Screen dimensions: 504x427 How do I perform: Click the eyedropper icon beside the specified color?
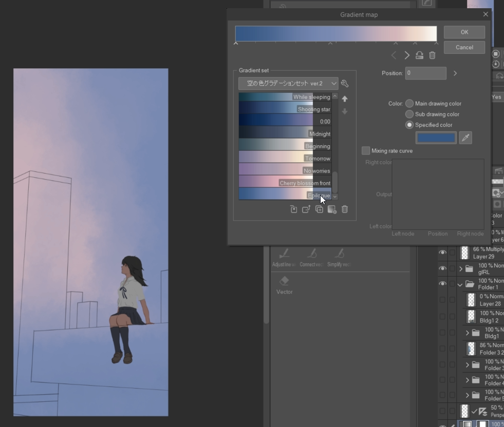[x=465, y=138]
